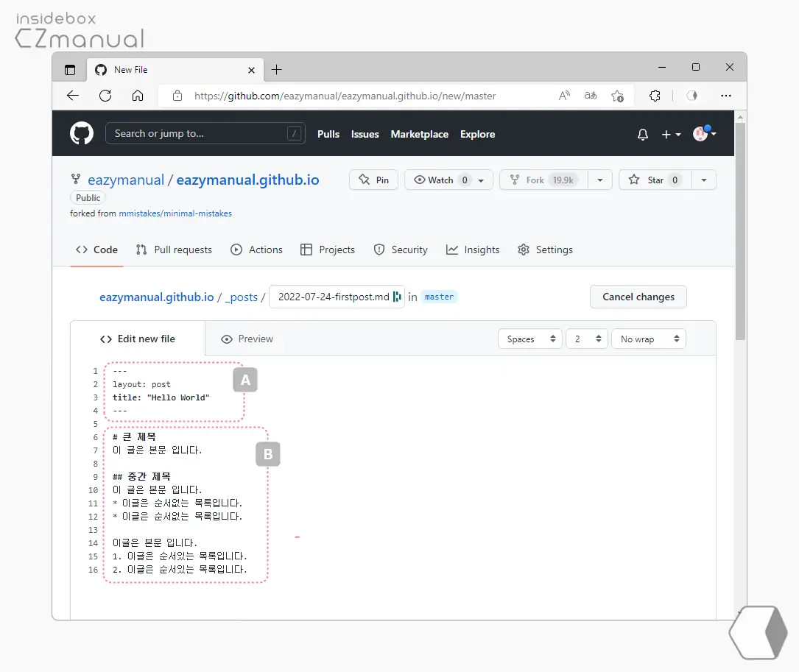Click Cancel changes

point(638,297)
